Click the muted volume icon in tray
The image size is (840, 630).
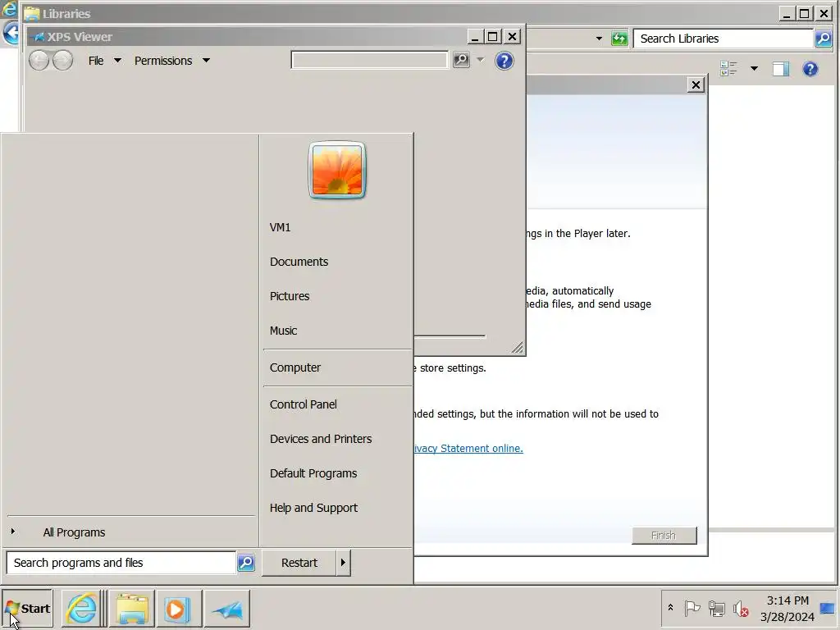coord(741,609)
